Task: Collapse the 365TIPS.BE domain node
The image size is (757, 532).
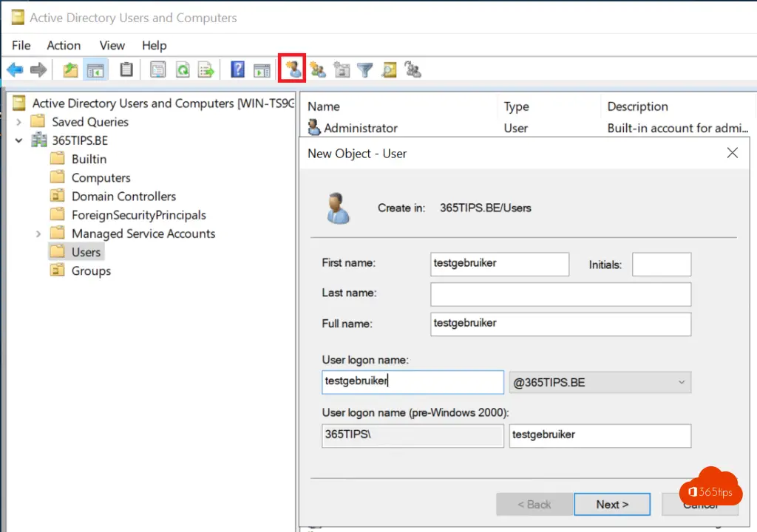Action: coord(19,140)
